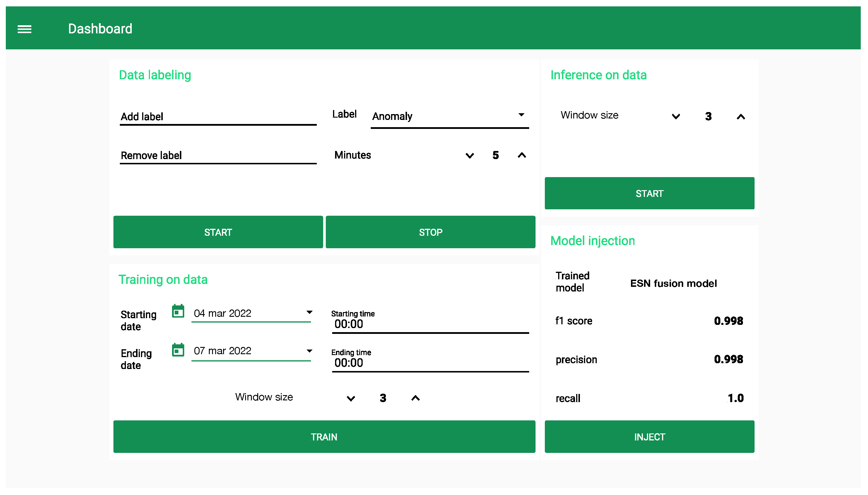
Task: Increase Training window size chevron
Action: tap(415, 398)
